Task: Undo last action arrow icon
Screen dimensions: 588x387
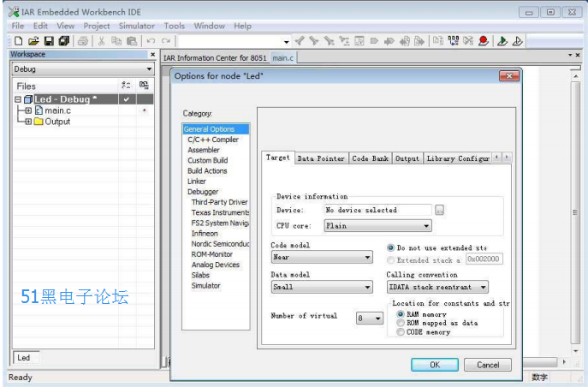Action: (151, 41)
